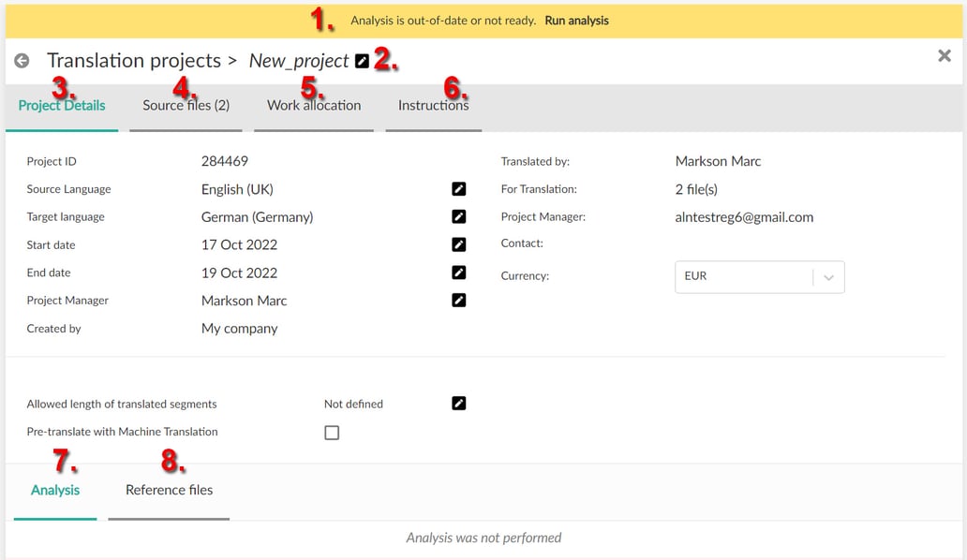
Task: Edit allowed length of translated segments
Action: click(459, 404)
